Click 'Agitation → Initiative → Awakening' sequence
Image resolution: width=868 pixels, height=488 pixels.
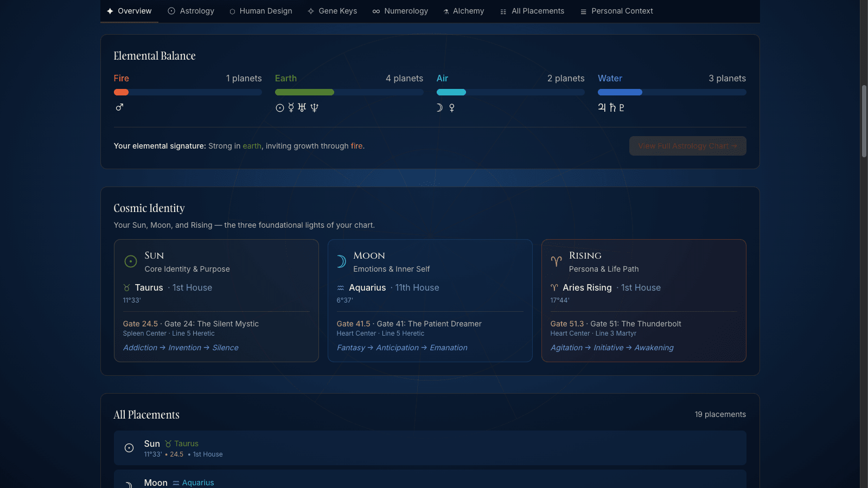(612, 348)
